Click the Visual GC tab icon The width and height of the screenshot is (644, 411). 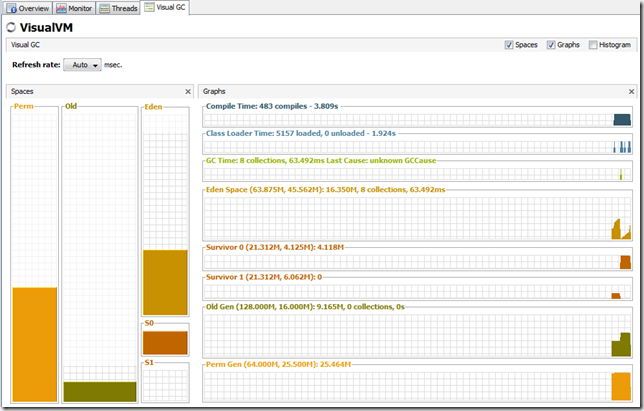pyautogui.click(x=149, y=7)
